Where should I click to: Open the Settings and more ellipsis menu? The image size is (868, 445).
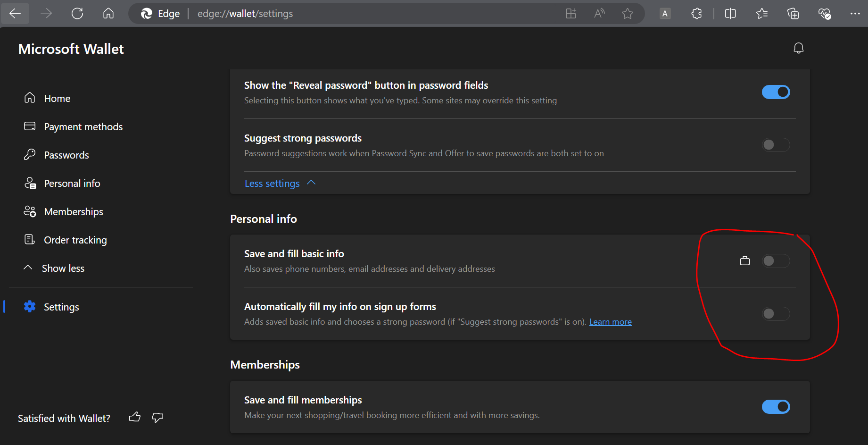pyautogui.click(x=855, y=14)
